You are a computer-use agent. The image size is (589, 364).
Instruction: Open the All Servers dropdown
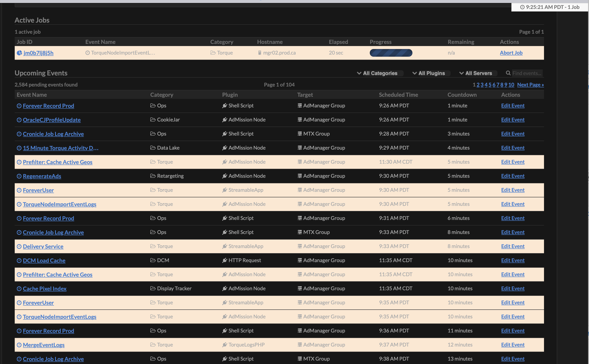477,73
